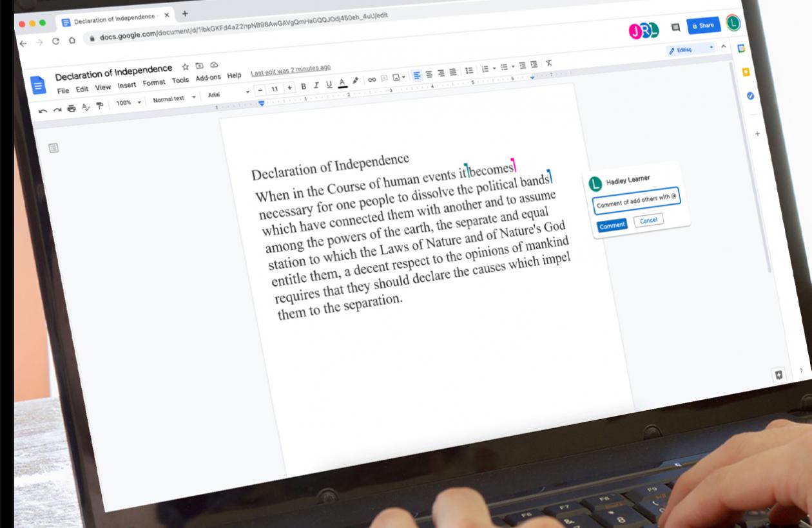Justify the text

453,71
